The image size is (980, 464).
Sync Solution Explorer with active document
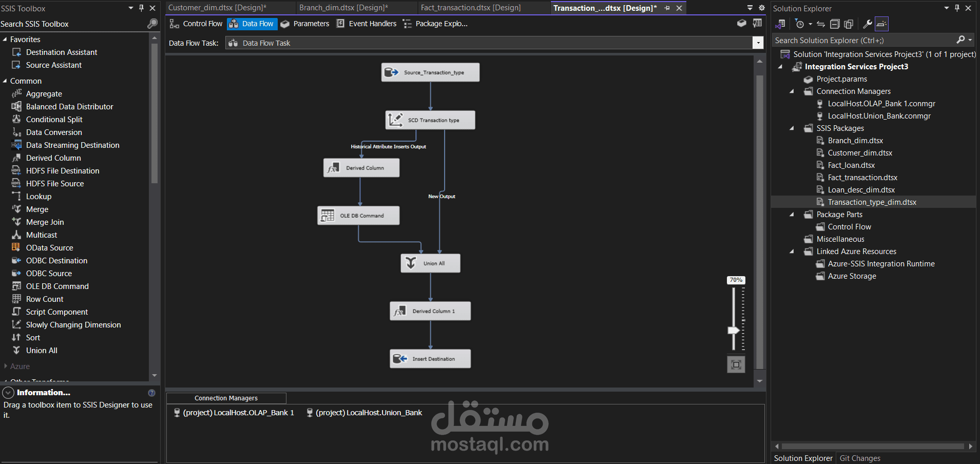coord(821,24)
